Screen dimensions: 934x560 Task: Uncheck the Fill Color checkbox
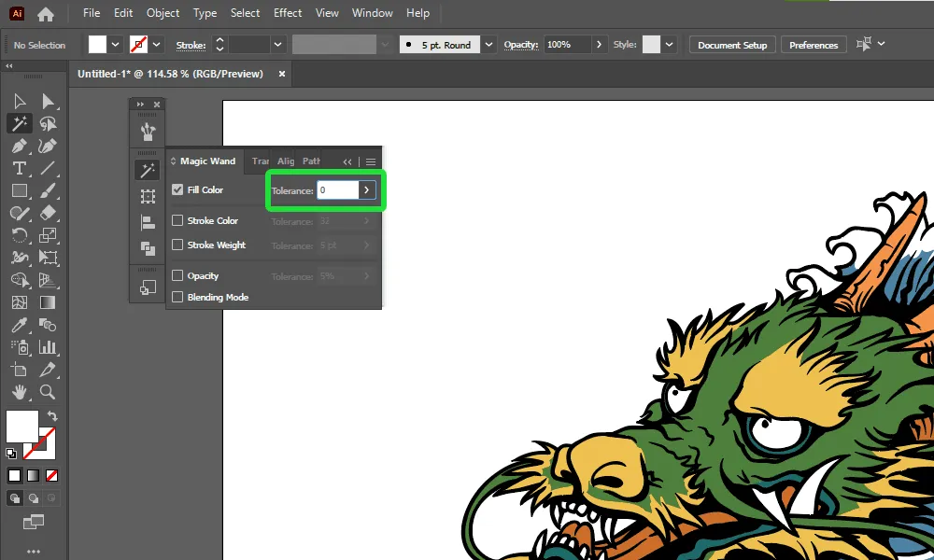click(177, 189)
